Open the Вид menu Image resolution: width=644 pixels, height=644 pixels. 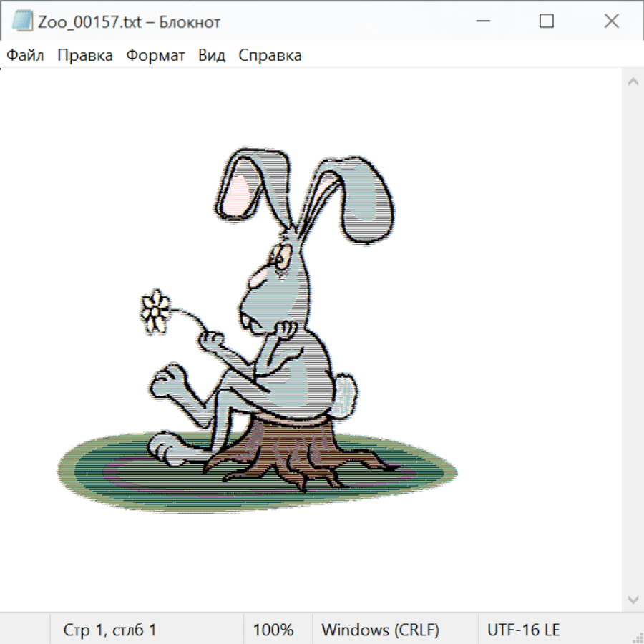[212, 55]
